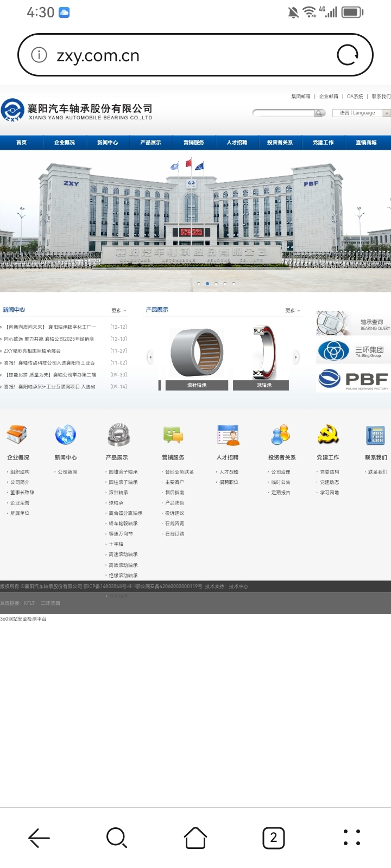Click the product carousel left arrow
The image size is (391, 868).
[x=150, y=356]
